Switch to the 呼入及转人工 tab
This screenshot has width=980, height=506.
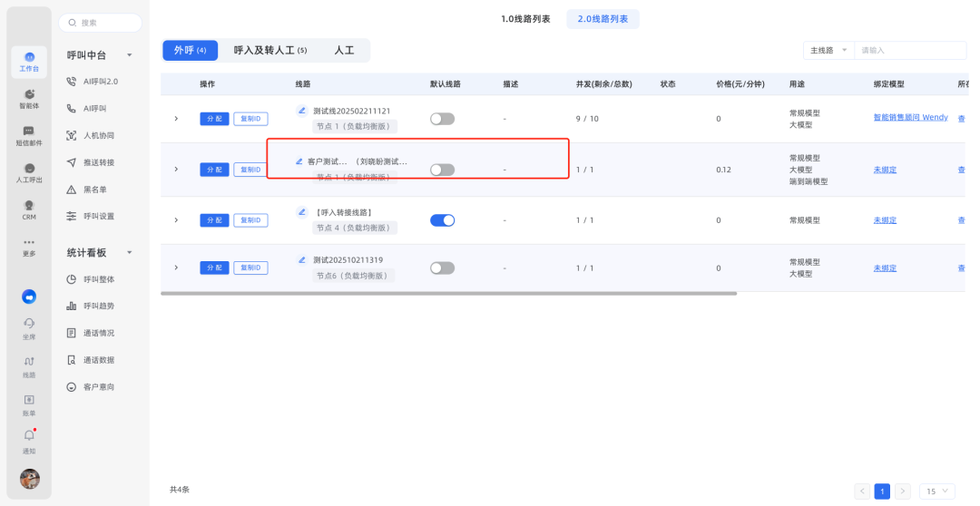(x=269, y=51)
